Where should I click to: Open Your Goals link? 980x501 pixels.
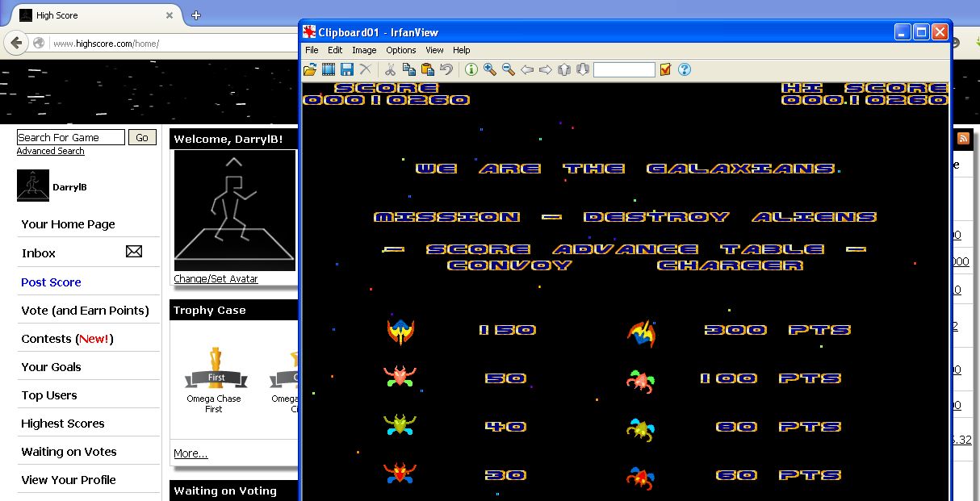pos(51,366)
